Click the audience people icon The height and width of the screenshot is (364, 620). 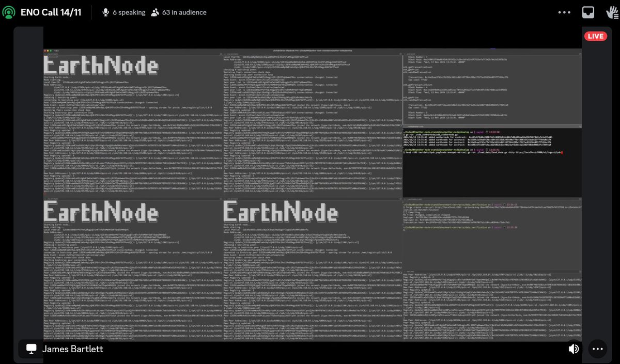point(155,12)
